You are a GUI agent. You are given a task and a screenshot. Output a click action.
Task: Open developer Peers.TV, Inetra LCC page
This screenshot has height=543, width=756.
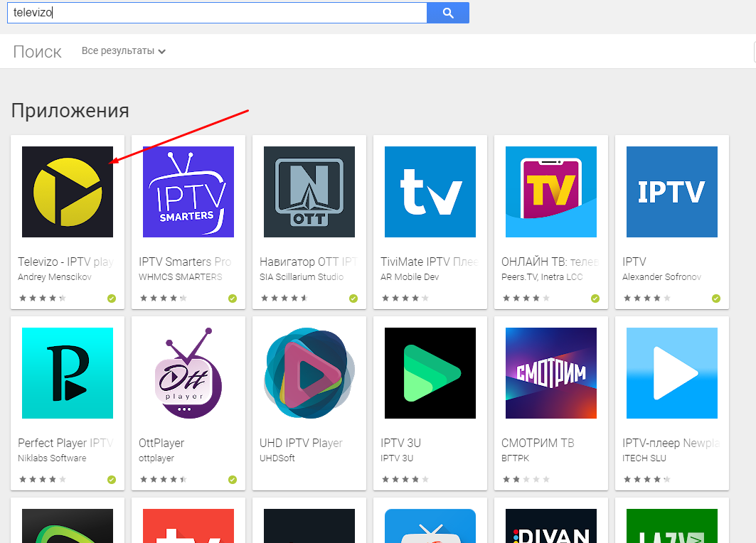pos(542,277)
